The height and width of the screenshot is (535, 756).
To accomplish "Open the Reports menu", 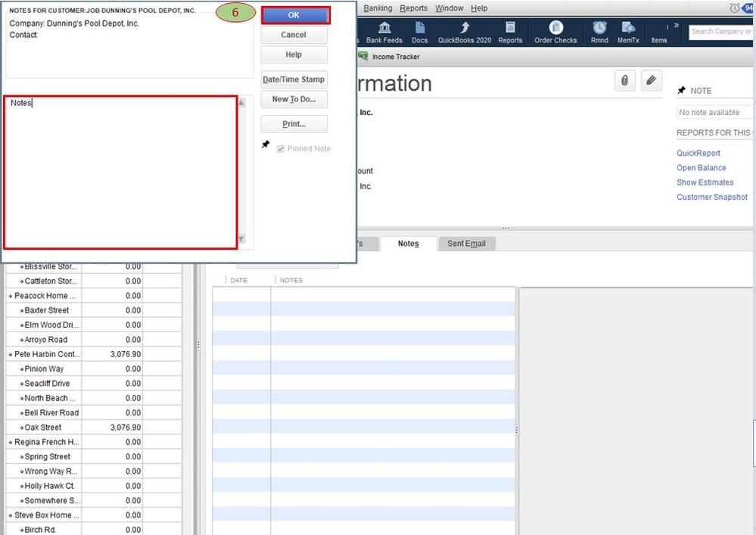I will pyautogui.click(x=413, y=8).
